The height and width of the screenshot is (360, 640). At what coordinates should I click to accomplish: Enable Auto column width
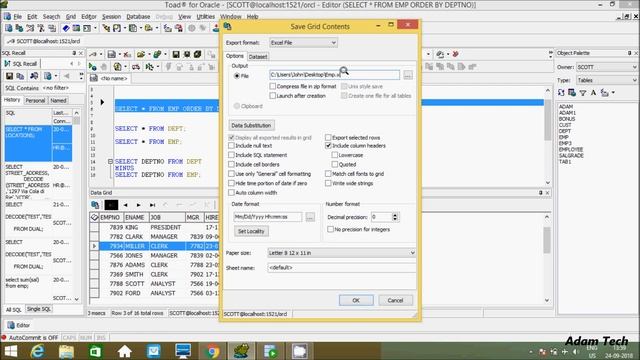[x=231, y=193]
